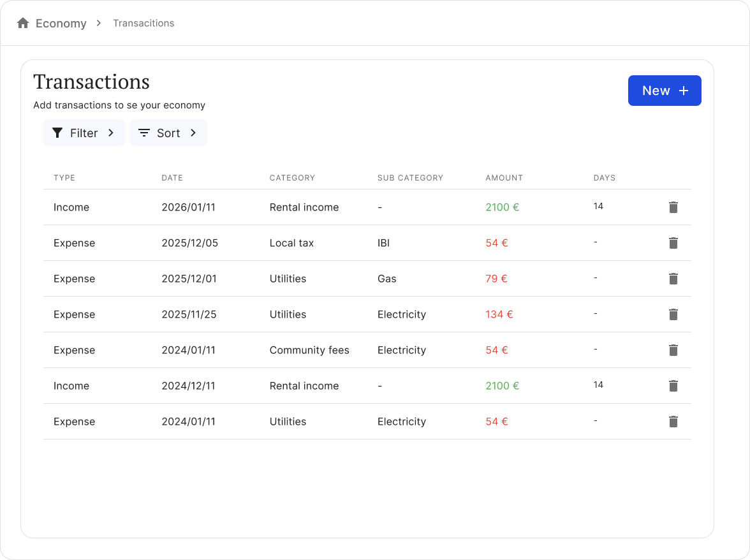The width and height of the screenshot is (750, 560).
Task: Delete the Community fees expense
Action: (x=673, y=350)
